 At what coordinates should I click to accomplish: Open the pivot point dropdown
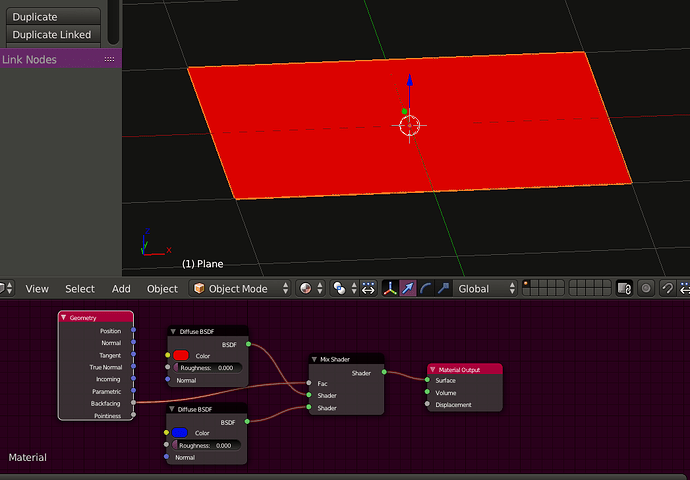tap(345, 289)
